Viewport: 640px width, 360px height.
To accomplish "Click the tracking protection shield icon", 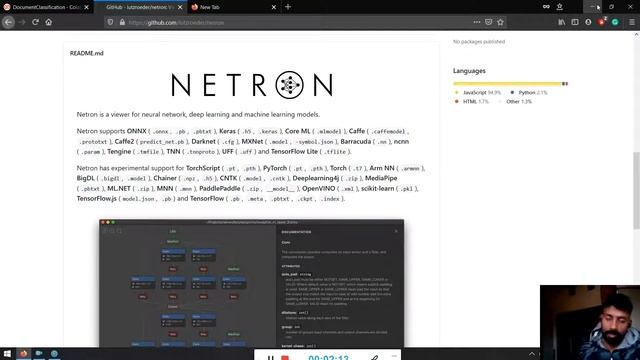I will pyautogui.click(x=110, y=22).
